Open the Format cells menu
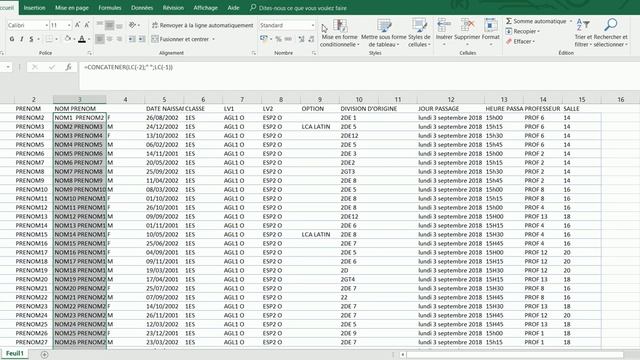This screenshot has height=360, width=640. pos(491,33)
